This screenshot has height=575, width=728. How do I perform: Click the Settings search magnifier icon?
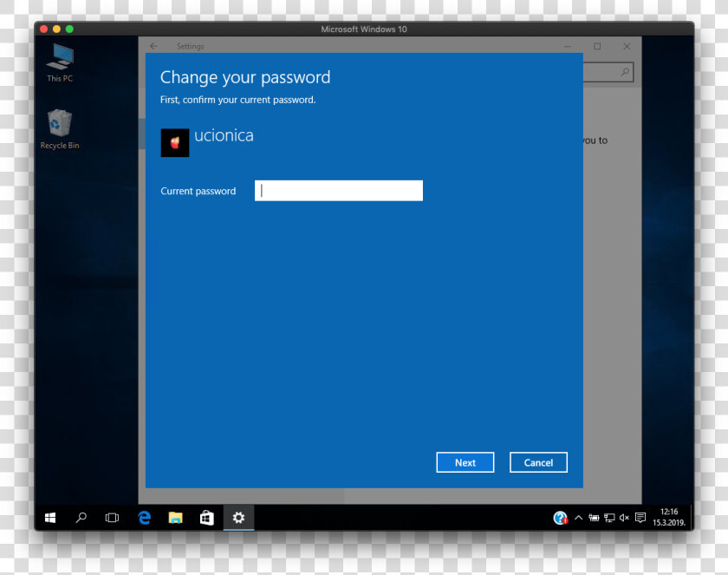[626, 72]
